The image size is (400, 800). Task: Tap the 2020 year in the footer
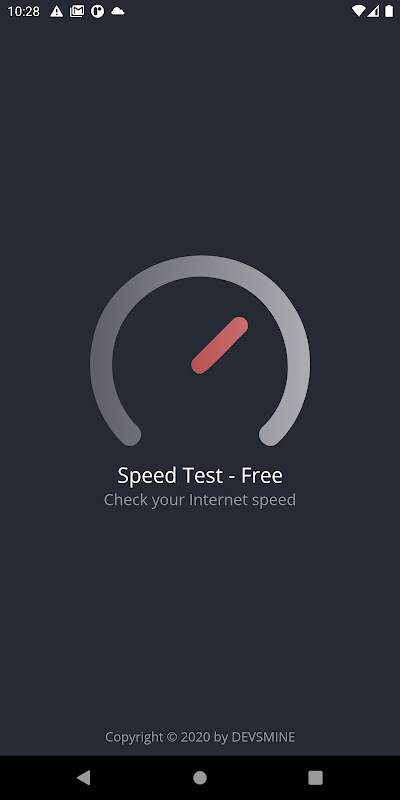192,737
